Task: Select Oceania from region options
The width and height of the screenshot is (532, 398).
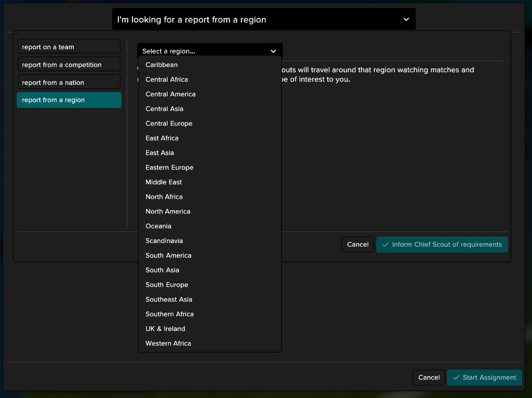Action: point(159,226)
